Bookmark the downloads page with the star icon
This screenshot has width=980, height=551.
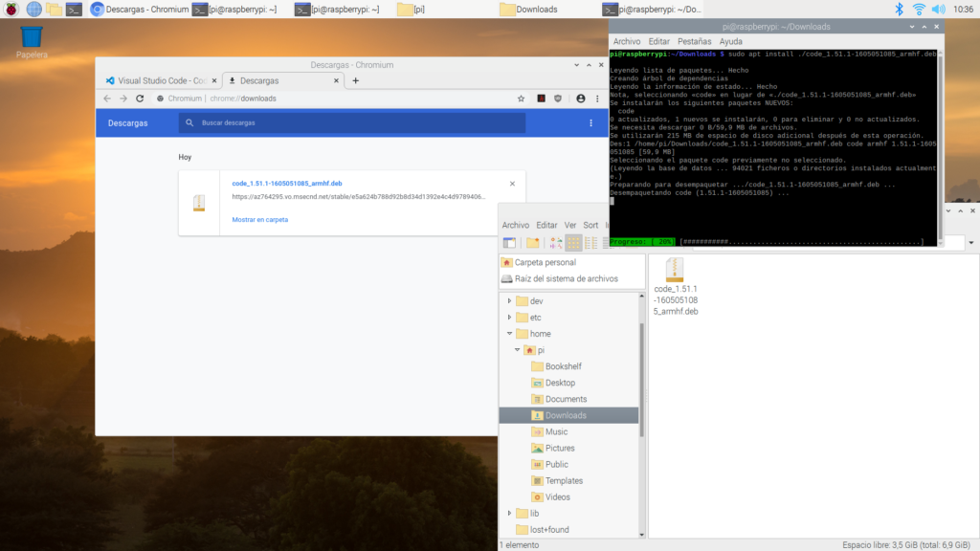(521, 99)
